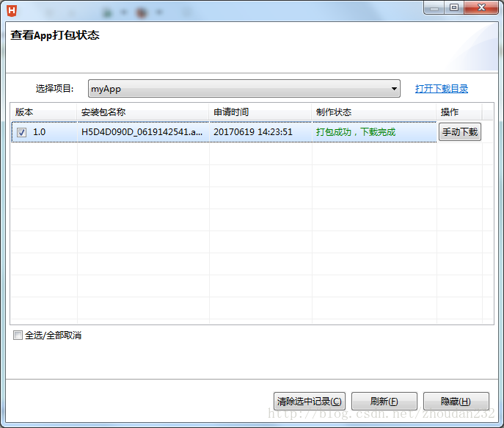Click the 打开下载目录 link
The image size is (504, 428).
(442, 89)
